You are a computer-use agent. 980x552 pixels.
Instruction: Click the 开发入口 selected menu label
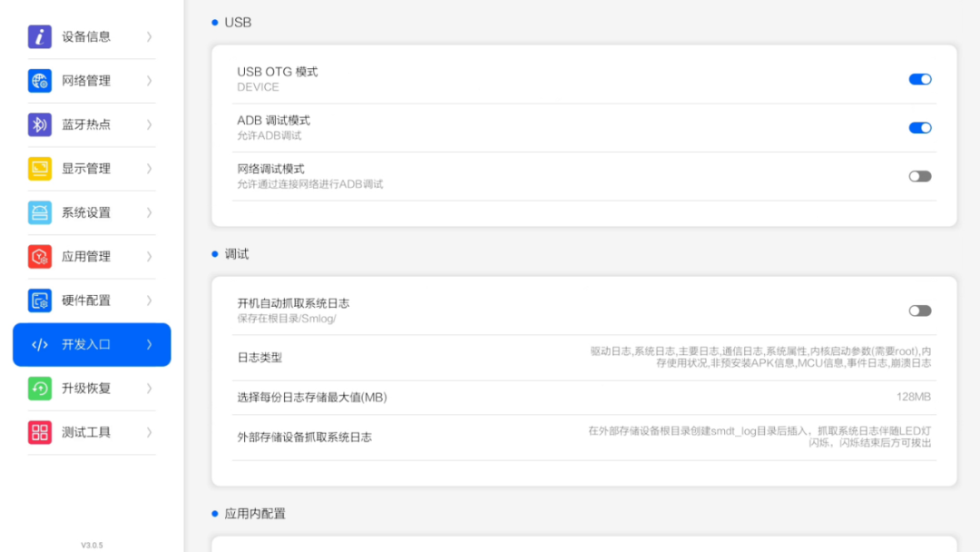[x=86, y=344]
